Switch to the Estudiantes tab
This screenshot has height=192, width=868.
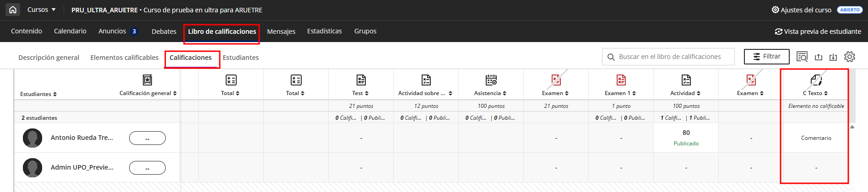coord(241,58)
